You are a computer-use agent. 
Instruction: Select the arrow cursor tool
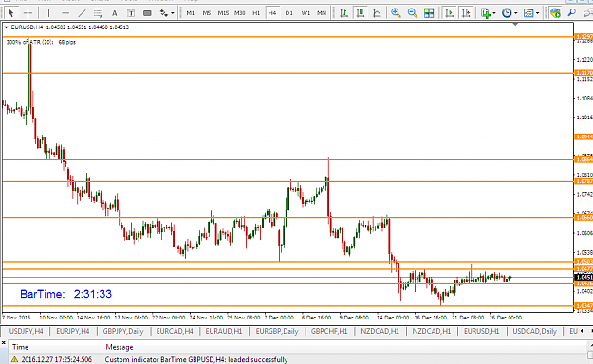pos(10,13)
